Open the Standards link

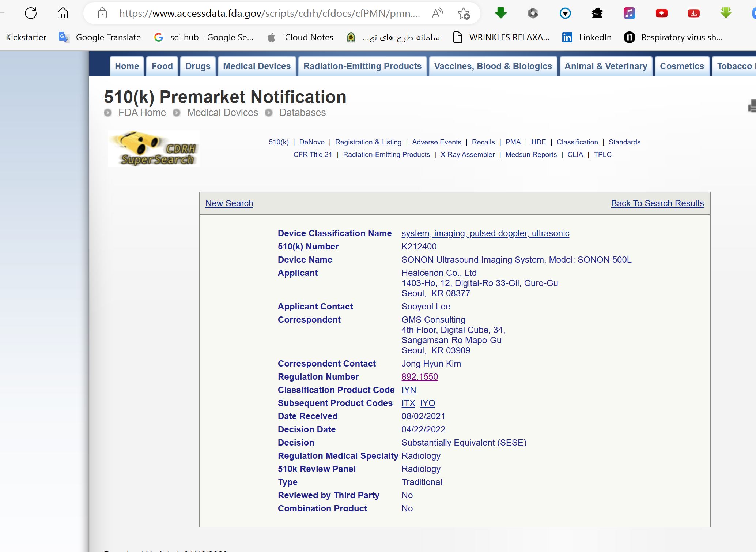624,142
